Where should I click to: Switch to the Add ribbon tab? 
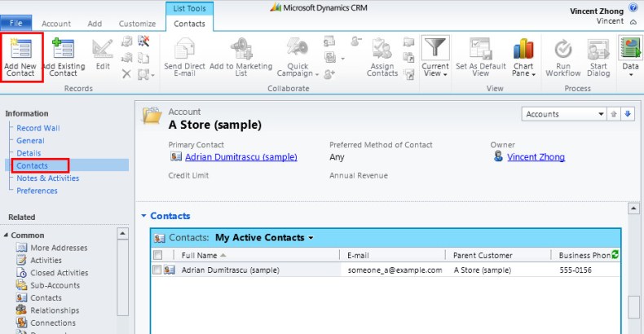95,24
